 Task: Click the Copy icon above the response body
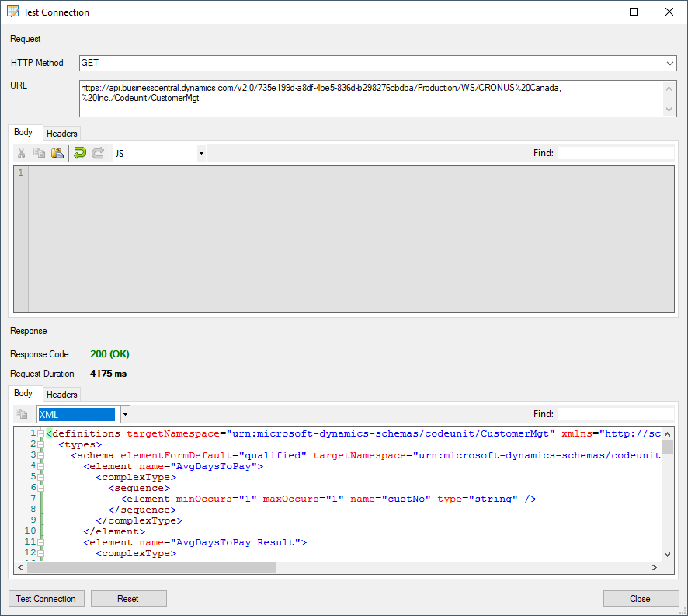(x=20, y=414)
